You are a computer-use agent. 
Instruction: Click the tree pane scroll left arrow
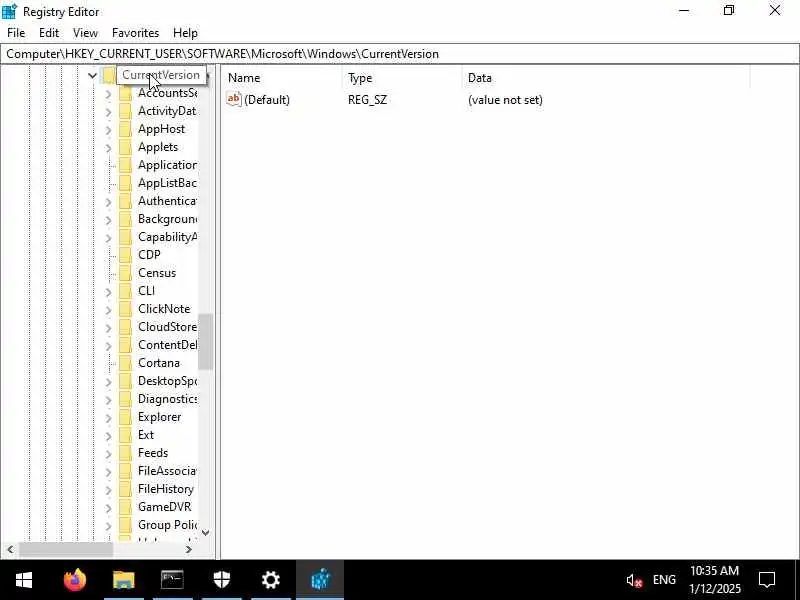pos(10,549)
